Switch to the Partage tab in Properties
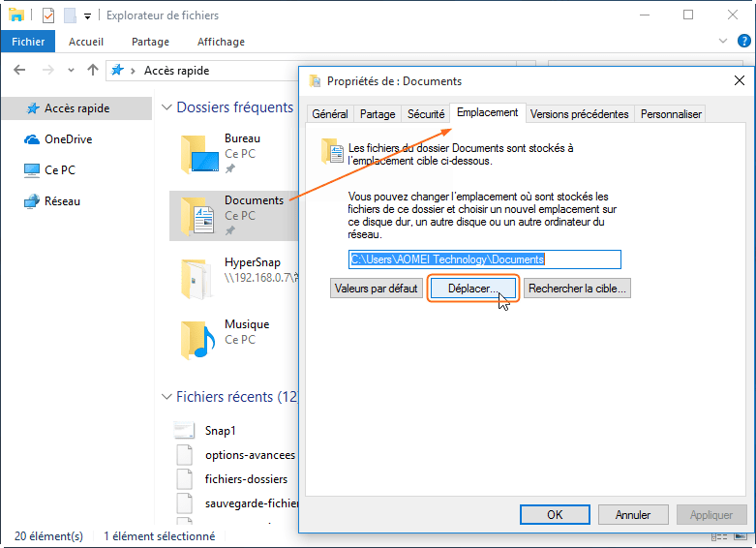The image size is (756, 548). [378, 114]
